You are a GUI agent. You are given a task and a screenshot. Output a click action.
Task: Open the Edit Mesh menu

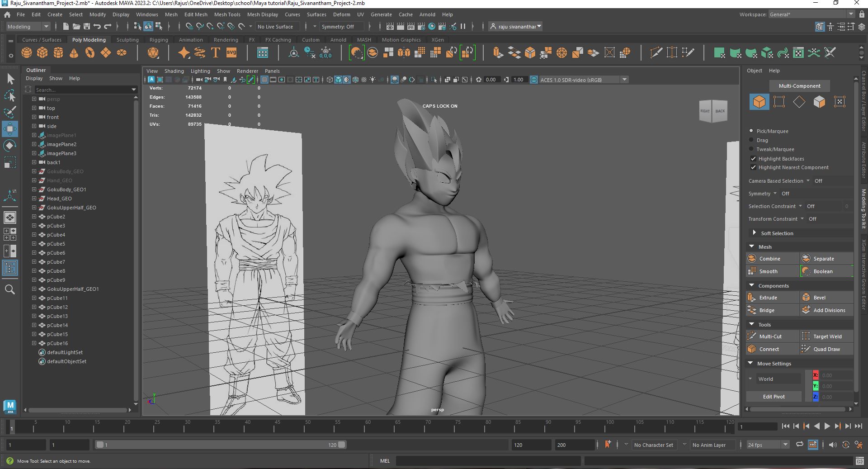[196, 14]
